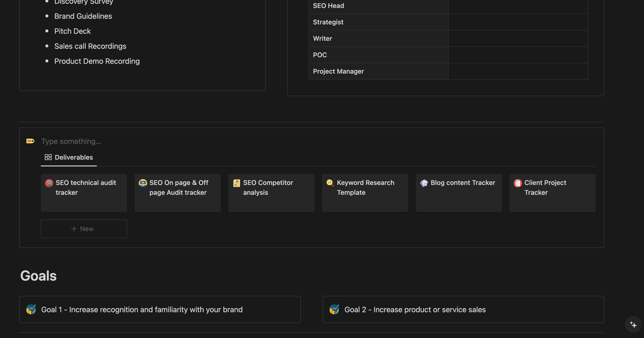
Task: Click the empty cell beside Project Manager
Action: pyautogui.click(x=518, y=71)
